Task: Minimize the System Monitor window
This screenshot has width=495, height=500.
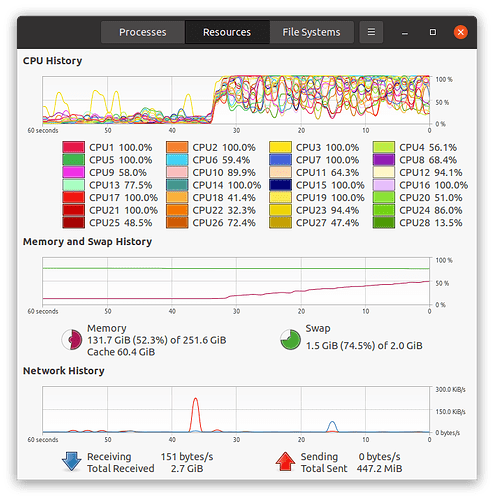Action: 405,32
